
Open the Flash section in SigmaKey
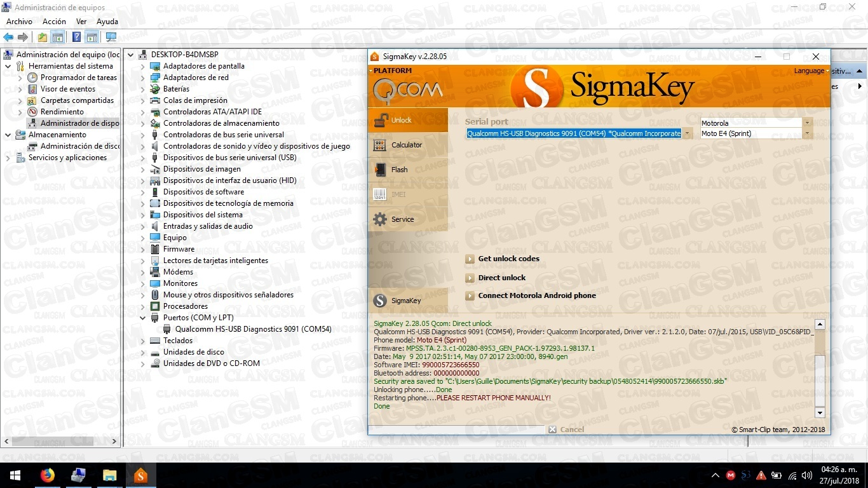(408, 170)
